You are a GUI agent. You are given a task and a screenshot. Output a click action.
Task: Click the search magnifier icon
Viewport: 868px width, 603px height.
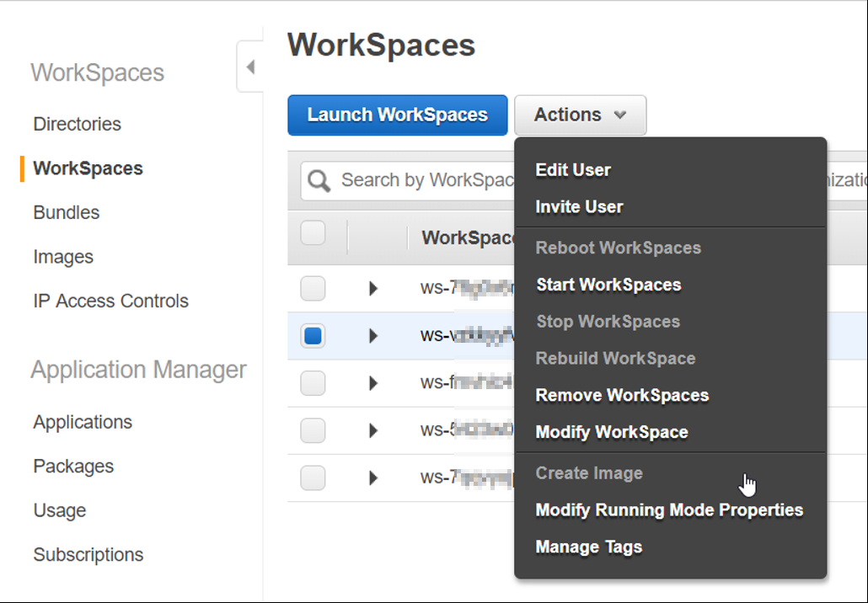(x=318, y=179)
